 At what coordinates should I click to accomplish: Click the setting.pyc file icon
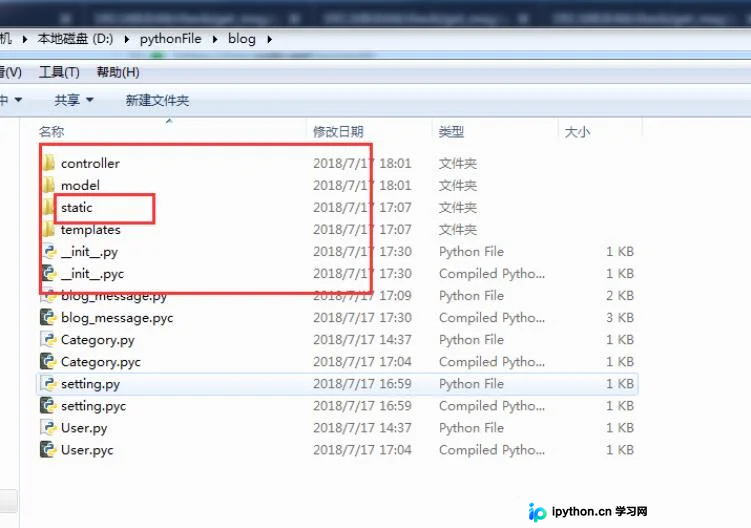click(x=49, y=406)
